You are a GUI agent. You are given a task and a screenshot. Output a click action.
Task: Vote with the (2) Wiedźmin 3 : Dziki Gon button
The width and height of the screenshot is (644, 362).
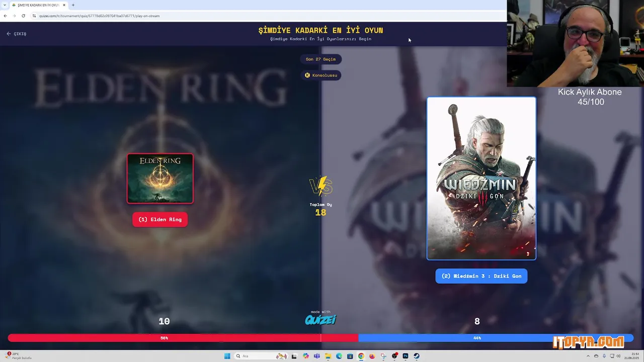tap(481, 276)
